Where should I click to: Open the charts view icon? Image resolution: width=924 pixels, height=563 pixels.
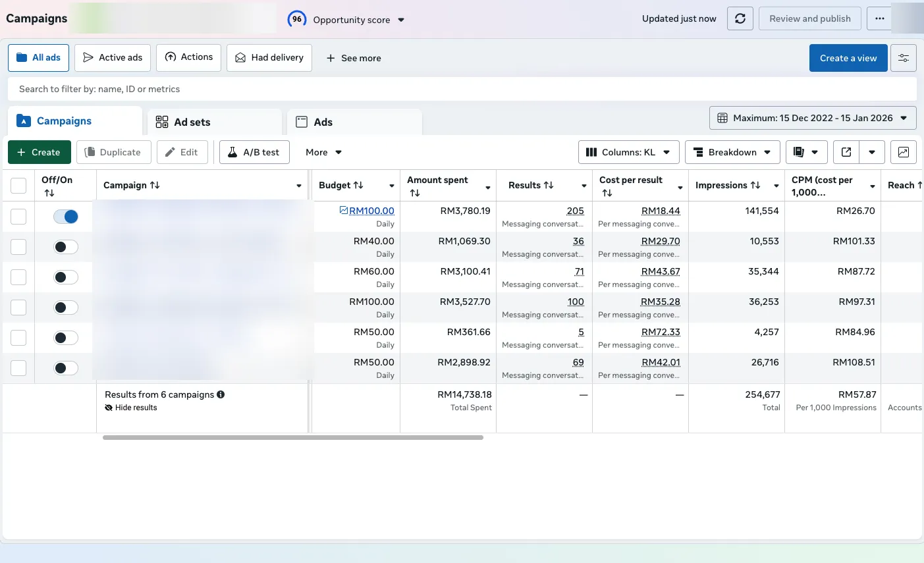click(x=904, y=152)
